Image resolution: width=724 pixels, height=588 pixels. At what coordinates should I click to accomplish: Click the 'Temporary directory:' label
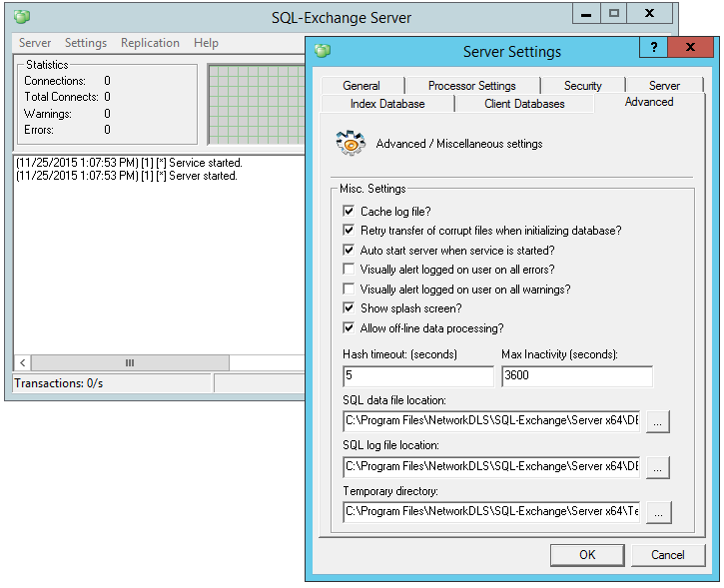(390, 491)
